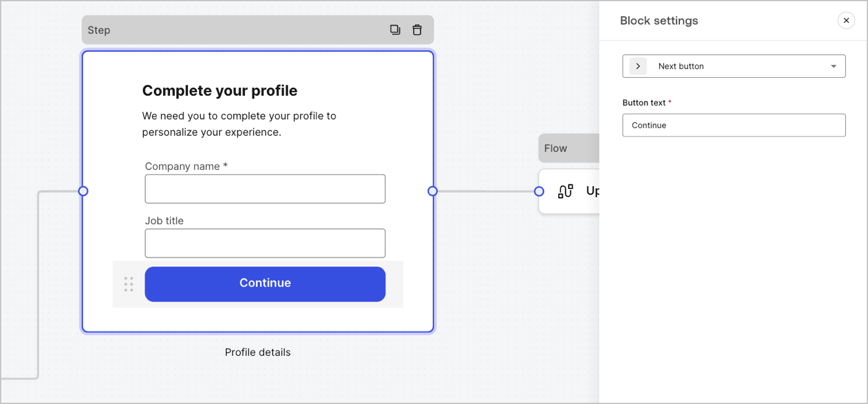Viewport: 868px width, 404px height.
Task: Click the flow icon on the Up node
Action: [x=565, y=191]
